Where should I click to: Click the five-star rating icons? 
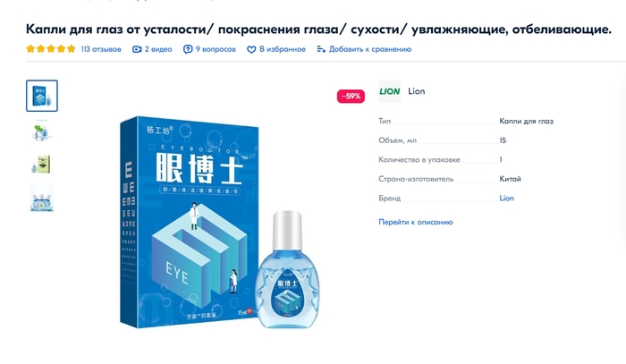51,49
